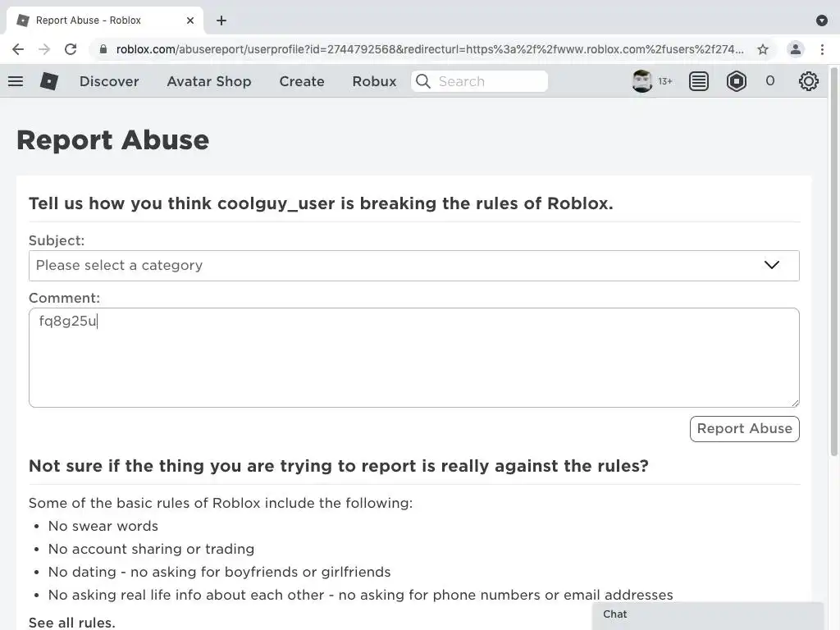Click the Robux hexagon currency icon
This screenshot has width=840, height=630.
[737, 81]
